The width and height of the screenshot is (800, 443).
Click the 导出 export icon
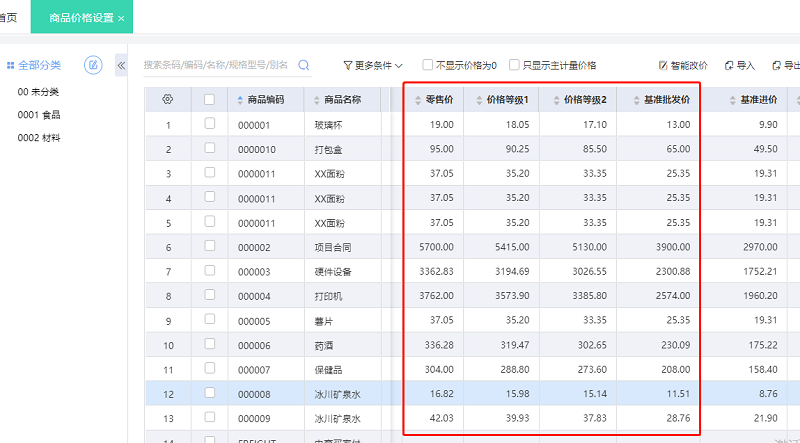pyautogui.click(x=777, y=65)
